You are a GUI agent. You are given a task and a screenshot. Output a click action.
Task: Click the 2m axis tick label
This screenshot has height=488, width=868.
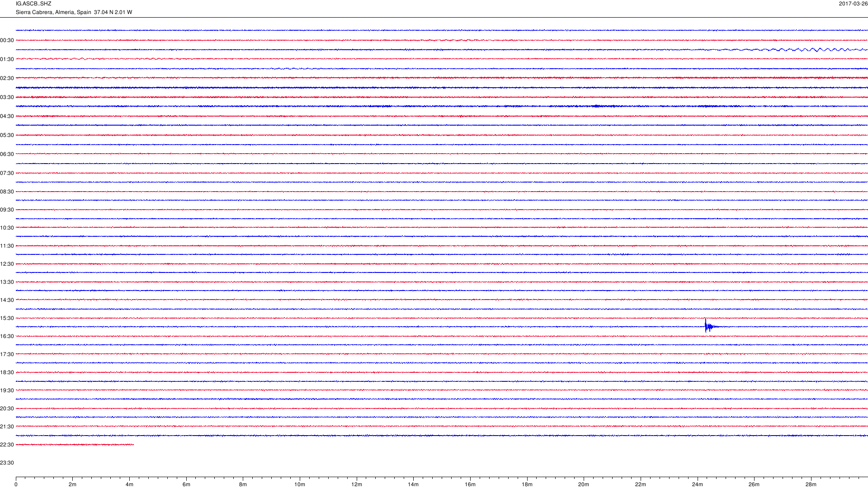click(72, 485)
